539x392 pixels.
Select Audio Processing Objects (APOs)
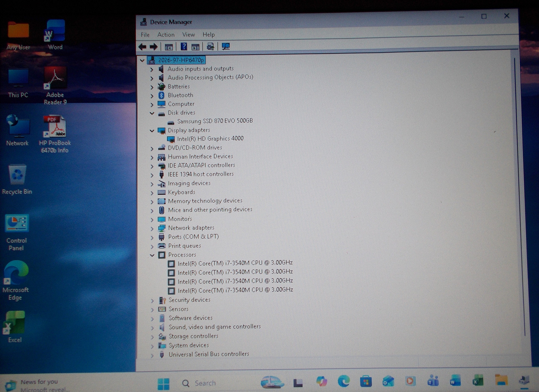click(210, 77)
